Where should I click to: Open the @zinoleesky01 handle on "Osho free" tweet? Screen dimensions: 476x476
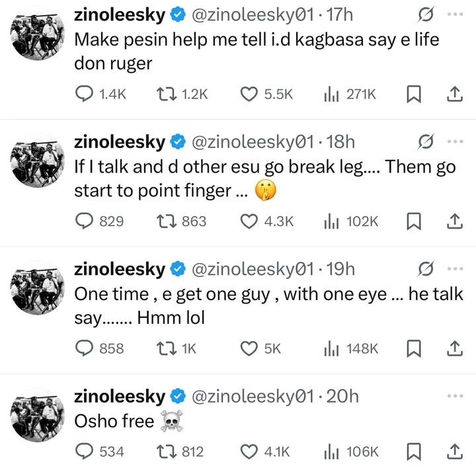[252, 396]
